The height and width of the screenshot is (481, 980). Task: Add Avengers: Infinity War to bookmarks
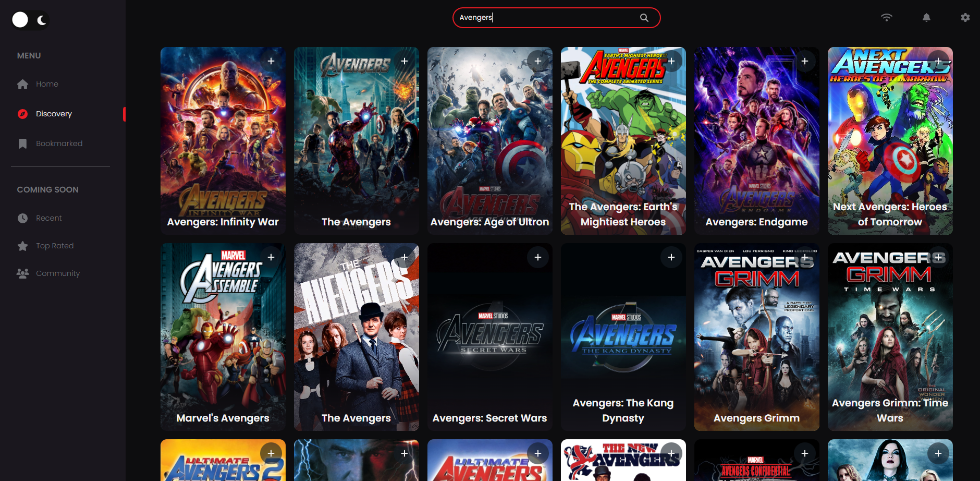(x=271, y=61)
